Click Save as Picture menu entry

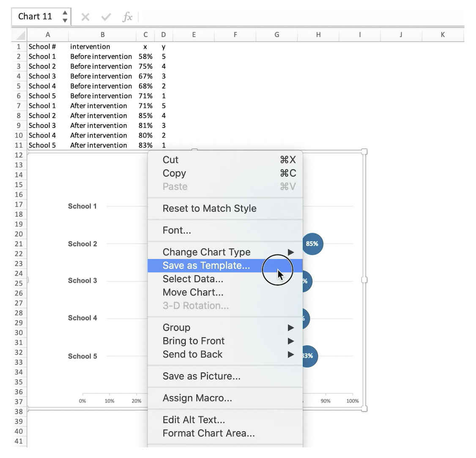201,376
